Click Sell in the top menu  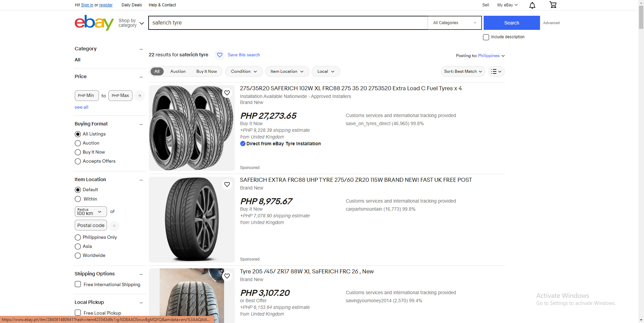point(485,5)
